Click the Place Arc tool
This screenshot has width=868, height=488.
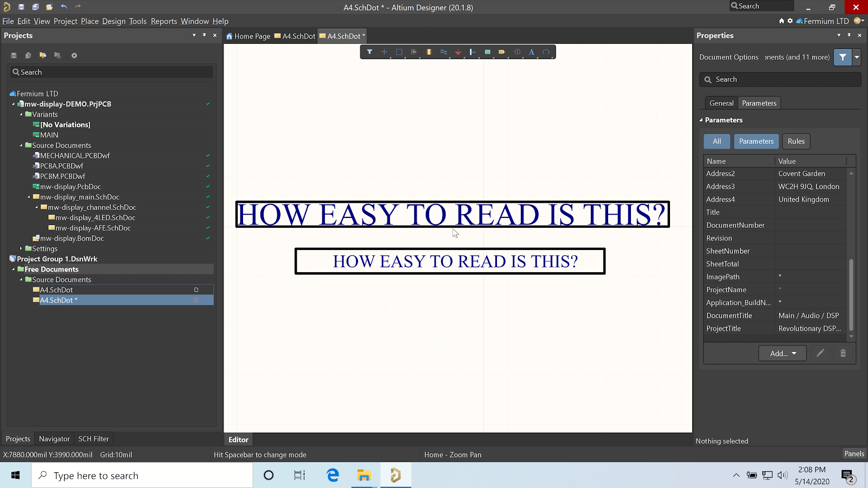(546, 52)
